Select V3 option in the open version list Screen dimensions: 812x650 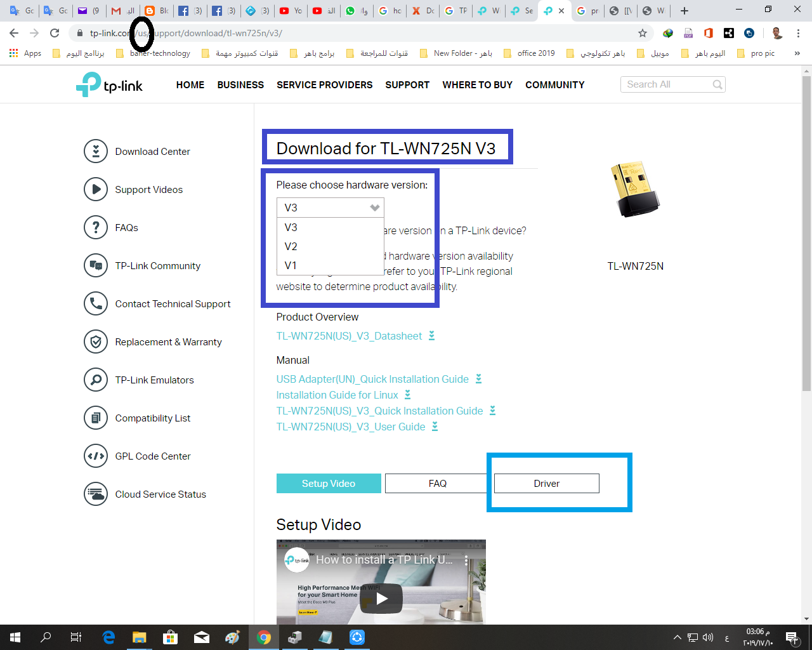331,227
